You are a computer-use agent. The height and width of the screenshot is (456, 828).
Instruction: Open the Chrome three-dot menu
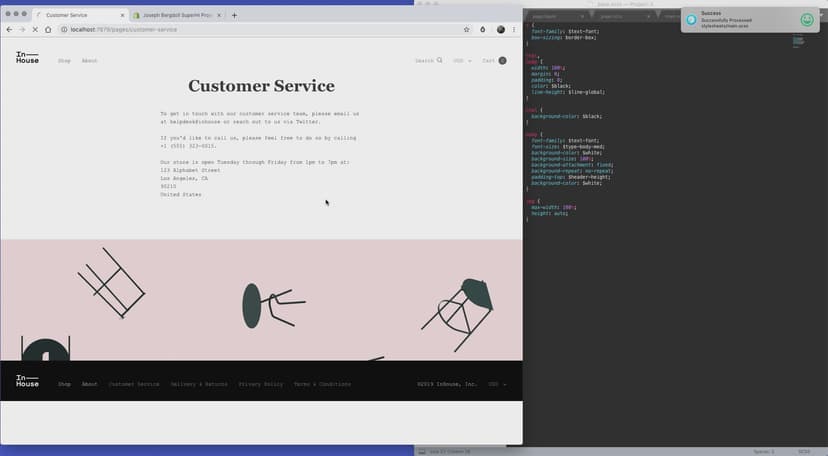pos(514,30)
